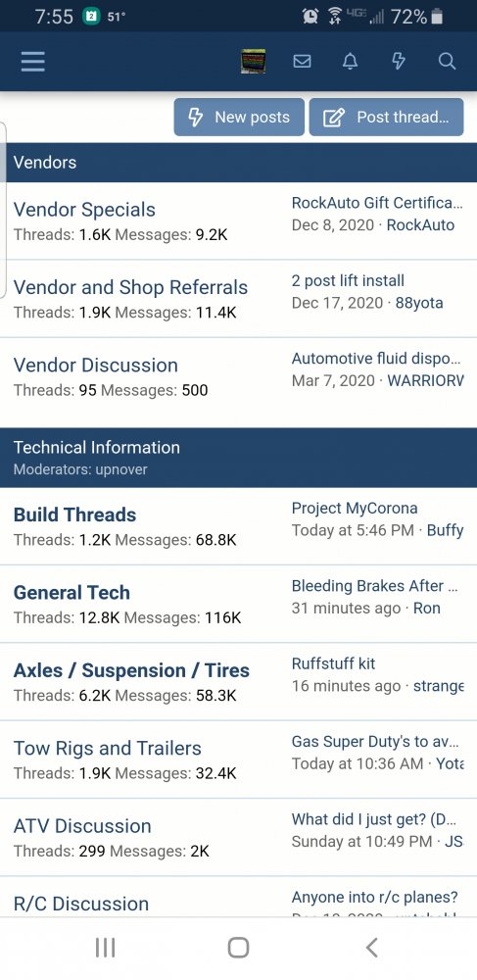Open the envelope messages inbox icon
The image size is (477, 980).
point(303,61)
